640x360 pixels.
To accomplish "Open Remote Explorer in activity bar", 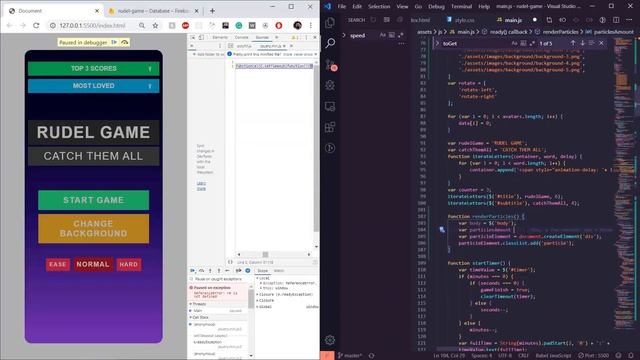I will tap(330, 107).
